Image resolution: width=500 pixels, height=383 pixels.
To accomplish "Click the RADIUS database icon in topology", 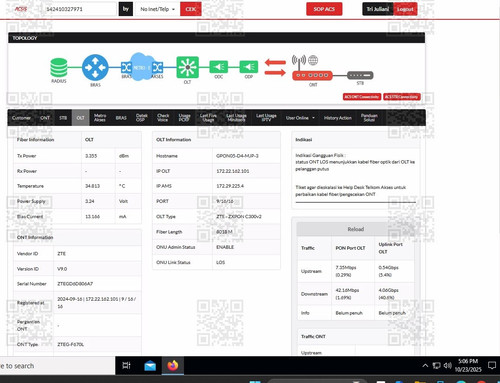I will tap(59, 68).
